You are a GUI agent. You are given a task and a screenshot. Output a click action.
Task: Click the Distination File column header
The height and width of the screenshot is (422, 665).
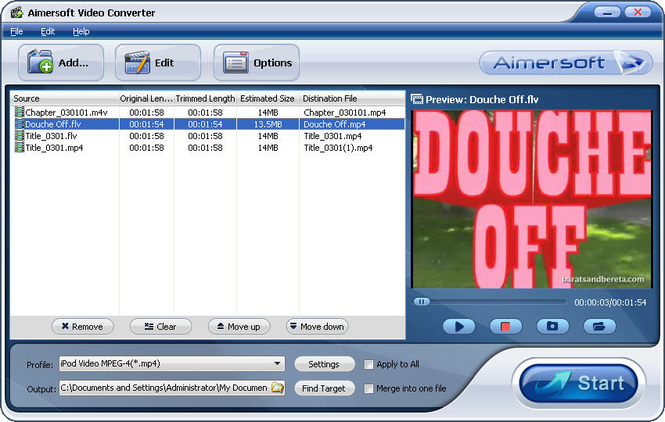click(x=352, y=98)
